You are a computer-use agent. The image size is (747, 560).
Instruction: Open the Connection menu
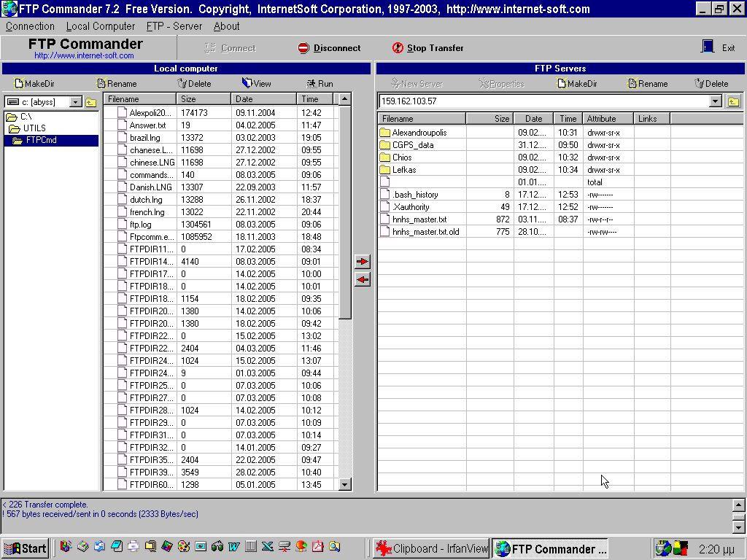30,26
